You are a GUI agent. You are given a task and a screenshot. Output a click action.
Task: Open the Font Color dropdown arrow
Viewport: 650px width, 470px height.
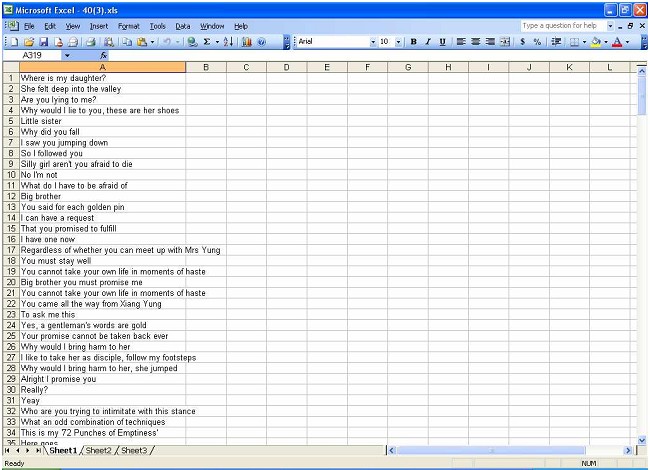(x=628, y=41)
